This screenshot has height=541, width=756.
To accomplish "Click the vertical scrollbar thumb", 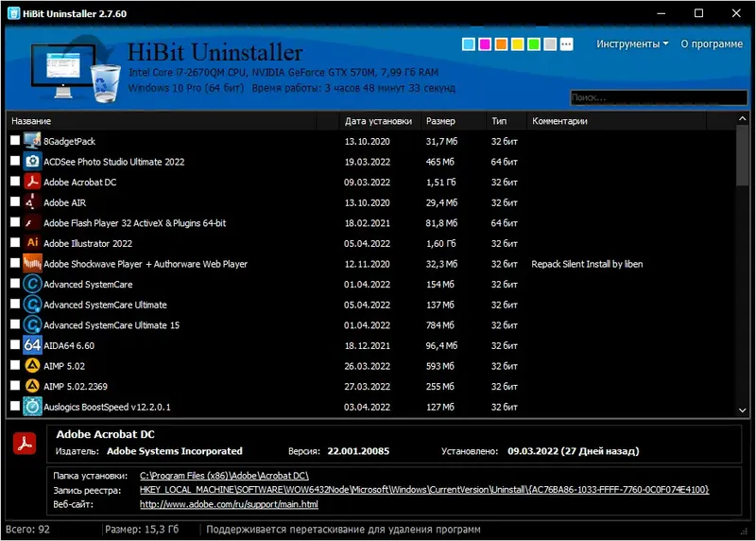I will (x=743, y=155).
